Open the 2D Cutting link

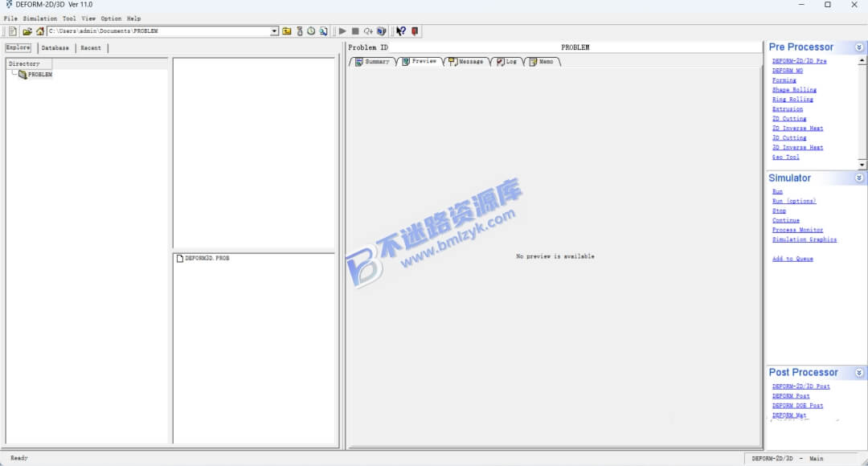(x=789, y=118)
